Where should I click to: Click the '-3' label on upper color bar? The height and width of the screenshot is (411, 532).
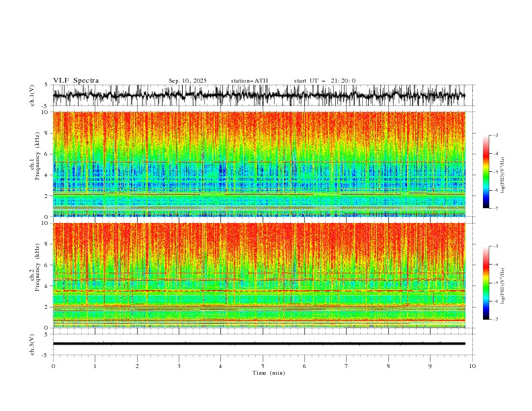tap(495, 135)
